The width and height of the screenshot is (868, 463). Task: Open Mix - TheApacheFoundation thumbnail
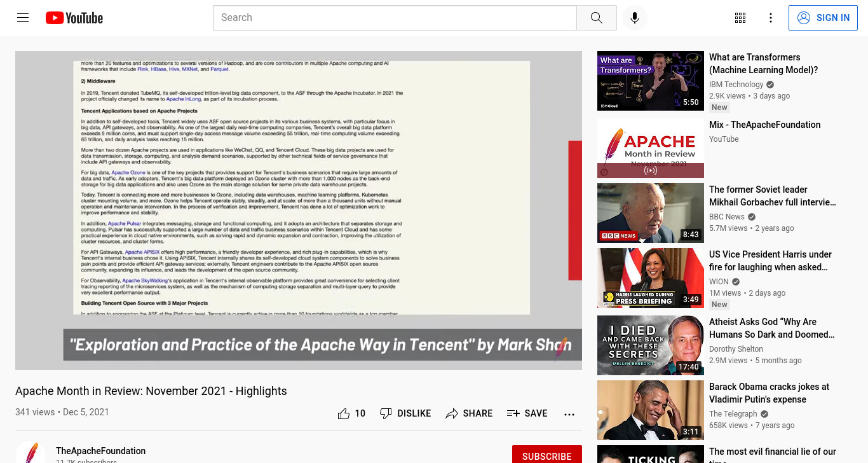651,148
